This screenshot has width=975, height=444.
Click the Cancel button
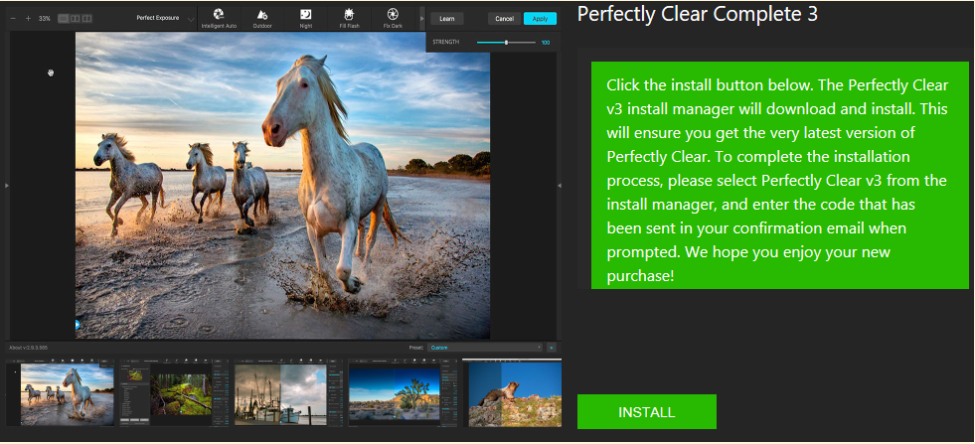coord(504,19)
